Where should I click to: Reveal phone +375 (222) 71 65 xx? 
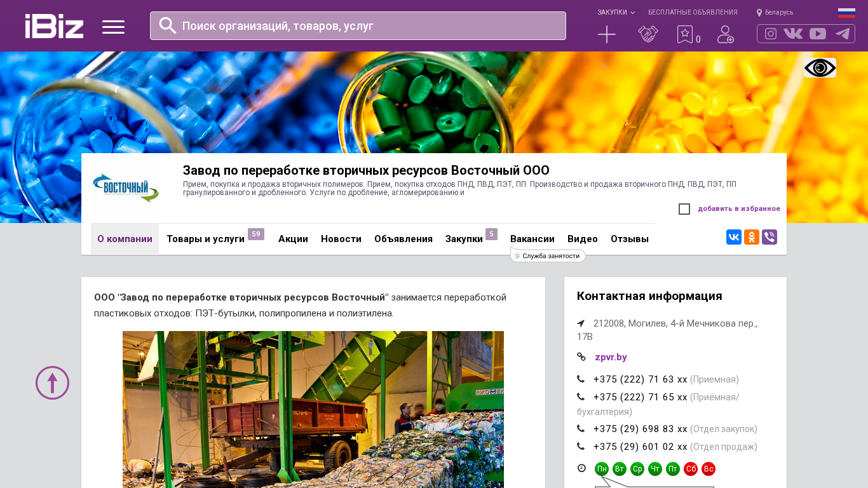641,397
